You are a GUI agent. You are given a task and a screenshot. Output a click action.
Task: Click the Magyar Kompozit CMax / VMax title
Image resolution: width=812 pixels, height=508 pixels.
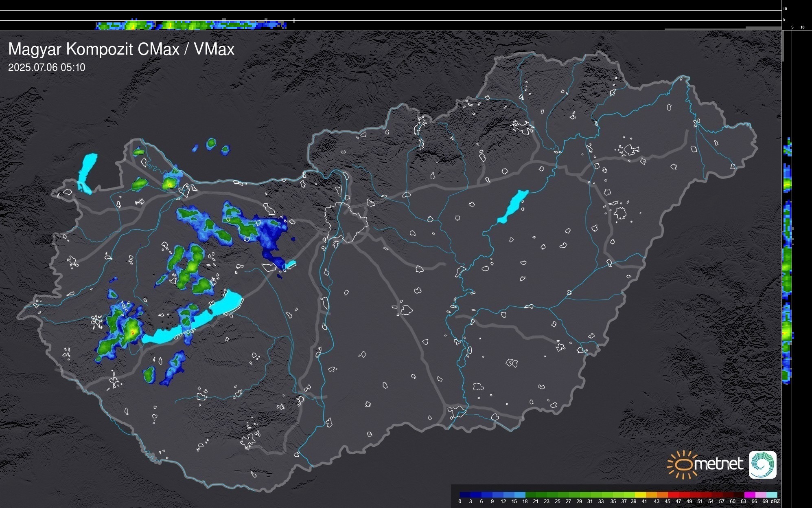[121, 49]
